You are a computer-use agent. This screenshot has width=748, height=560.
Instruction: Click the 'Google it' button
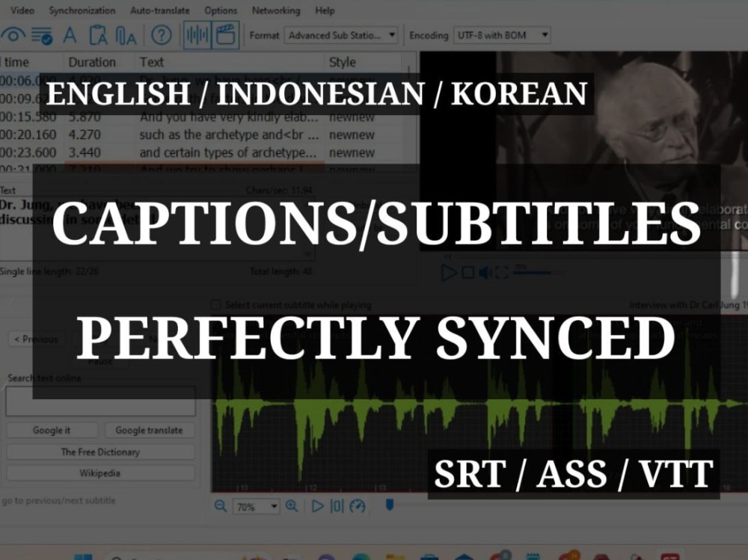52,430
